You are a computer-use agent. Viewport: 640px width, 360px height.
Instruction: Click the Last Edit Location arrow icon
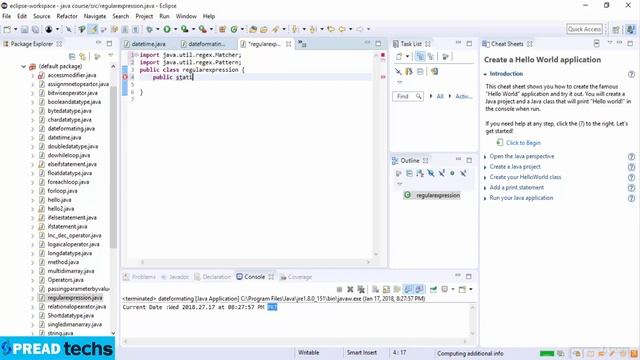[x=331, y=29]
